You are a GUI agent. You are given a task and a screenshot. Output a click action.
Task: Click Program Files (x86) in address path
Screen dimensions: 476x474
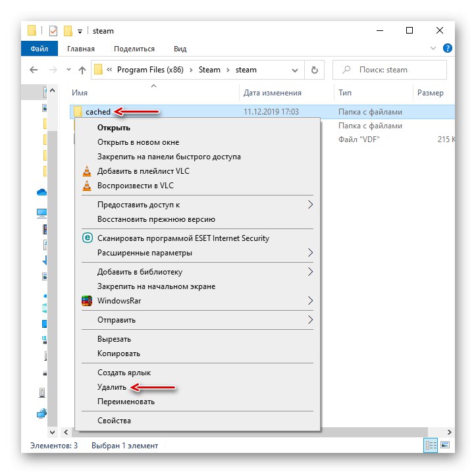150,70
